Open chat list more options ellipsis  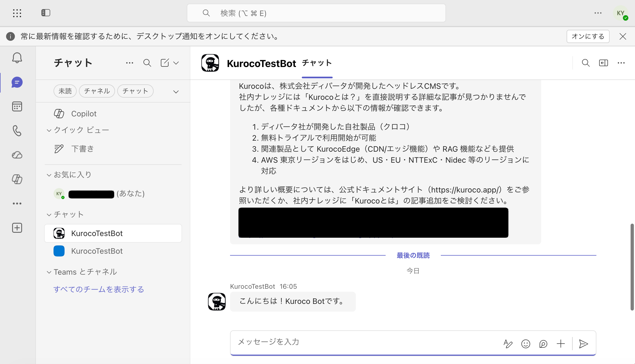click(x=130, y=63)
